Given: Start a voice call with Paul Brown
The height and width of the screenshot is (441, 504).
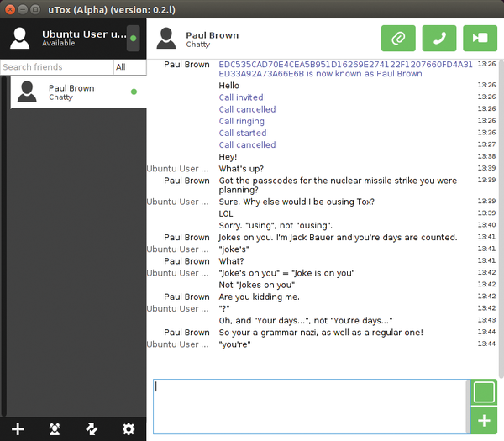Looking at the screenshot, I should [438, 39].
